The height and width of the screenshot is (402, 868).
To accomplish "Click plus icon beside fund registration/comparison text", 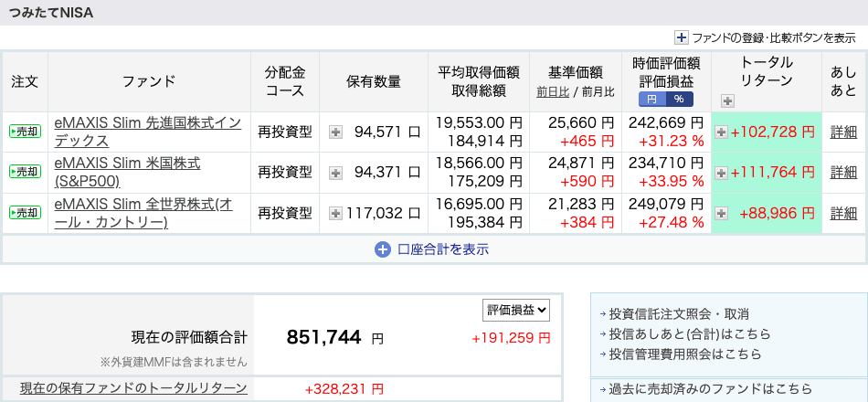I will (681, 37).
